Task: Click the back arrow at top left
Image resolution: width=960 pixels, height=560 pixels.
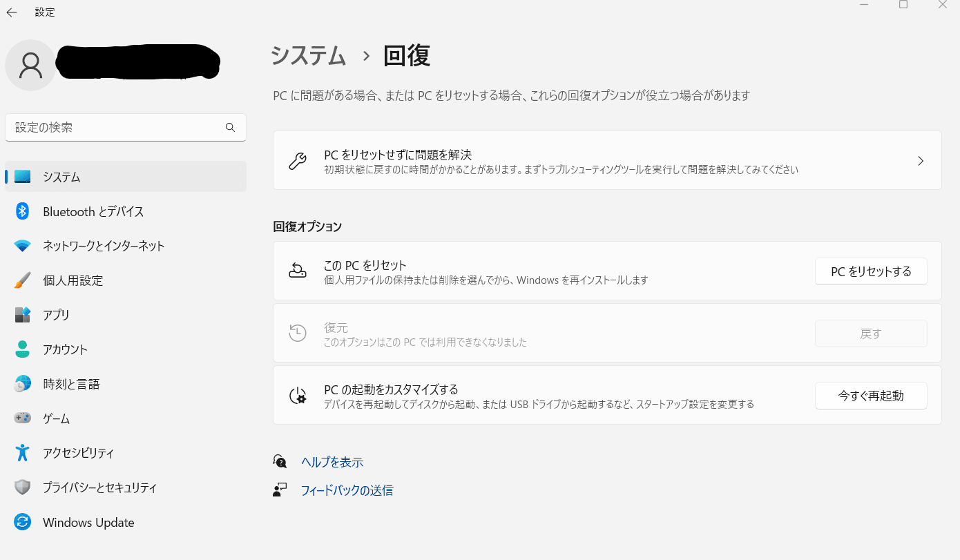Action: pyautogui.click(x=11, y=12)
